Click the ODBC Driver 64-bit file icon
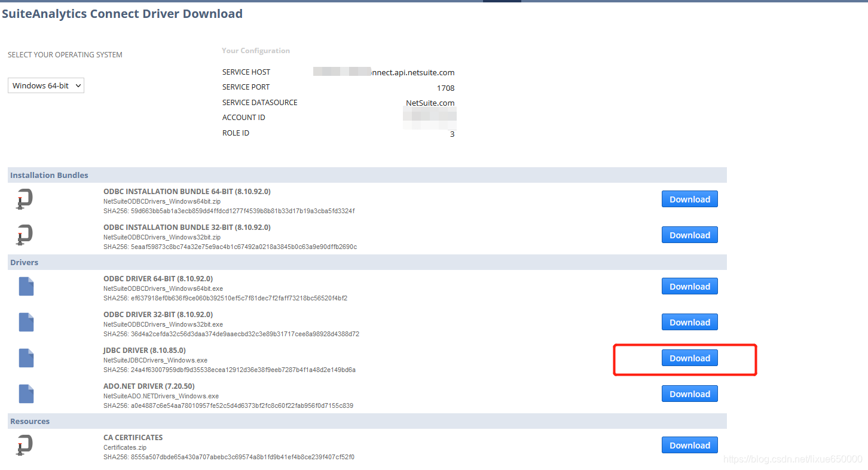Viewport: 868px width, 470px height. coord(26,286)
